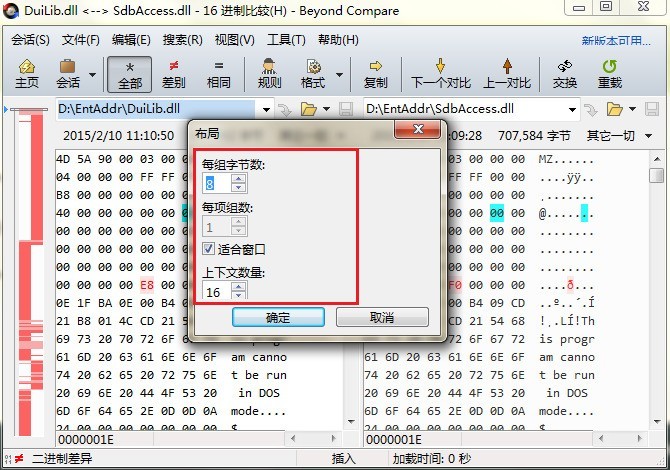Open the 工具(T) menu
This screenshot has height=470, width=670.
(x=286, y=40)
